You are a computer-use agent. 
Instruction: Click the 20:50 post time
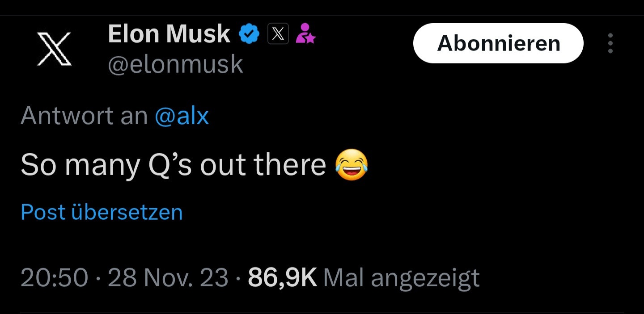[54, 278]
